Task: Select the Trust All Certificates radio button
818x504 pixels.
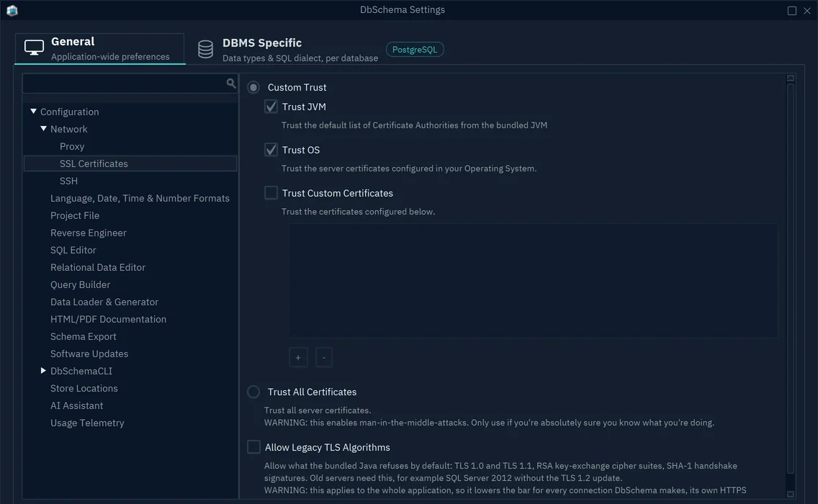Action: pos(253,392)
